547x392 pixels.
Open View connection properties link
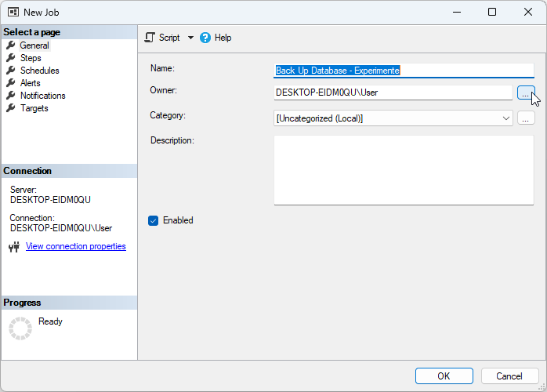click(x=75, y=246)
